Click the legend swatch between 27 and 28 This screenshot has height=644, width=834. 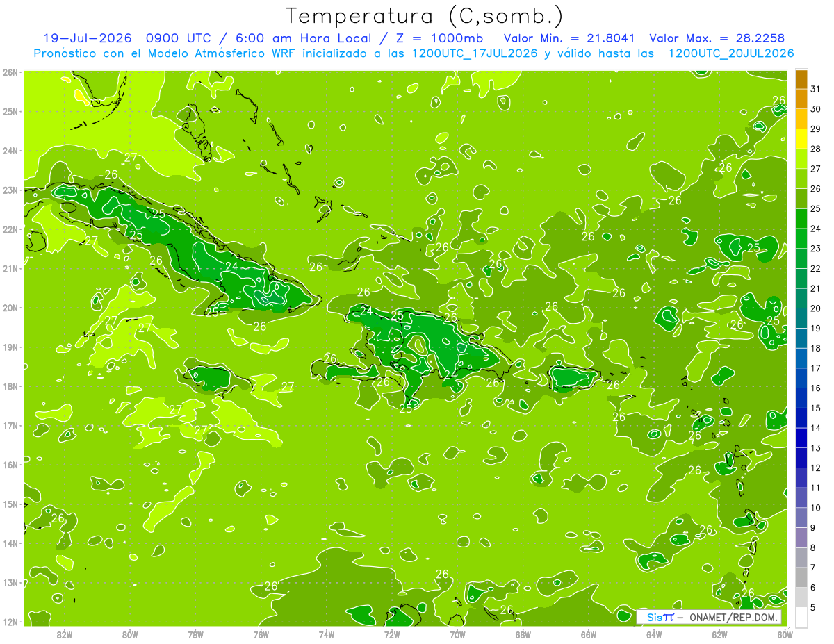[801, 159]
